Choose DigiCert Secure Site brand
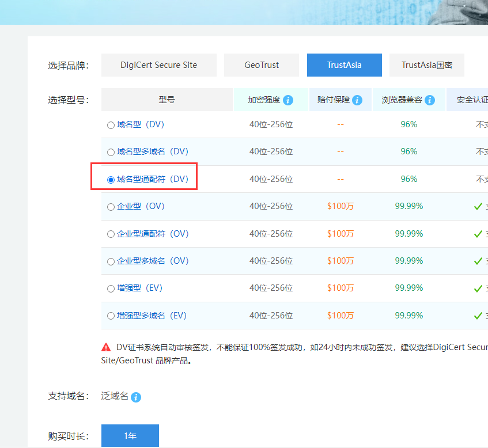 pyautogui.click(x=158, y=65)
